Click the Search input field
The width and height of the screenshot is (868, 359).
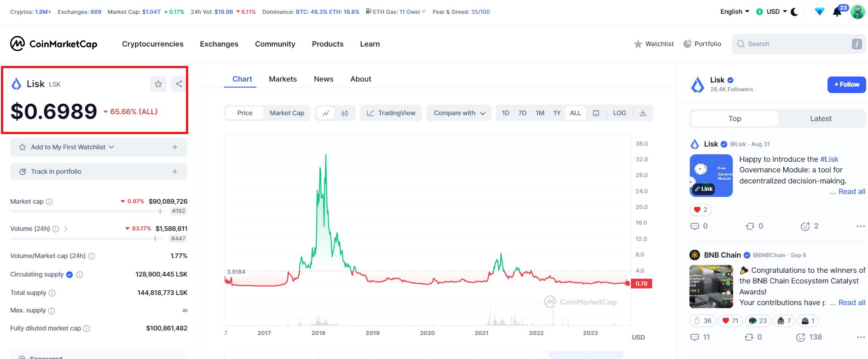(x=799, y=44)
